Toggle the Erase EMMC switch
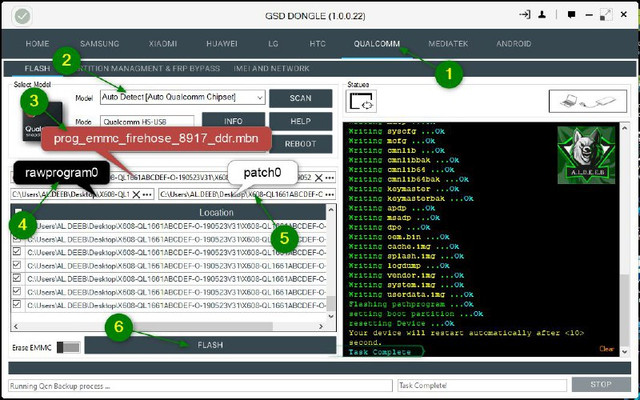Viewport: 640px width, 400px height. pos(68,346)
